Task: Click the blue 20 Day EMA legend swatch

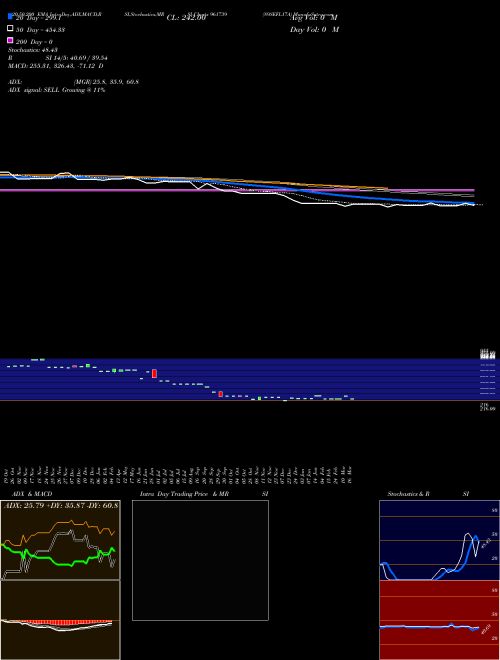Action: [x=10, y=17]
